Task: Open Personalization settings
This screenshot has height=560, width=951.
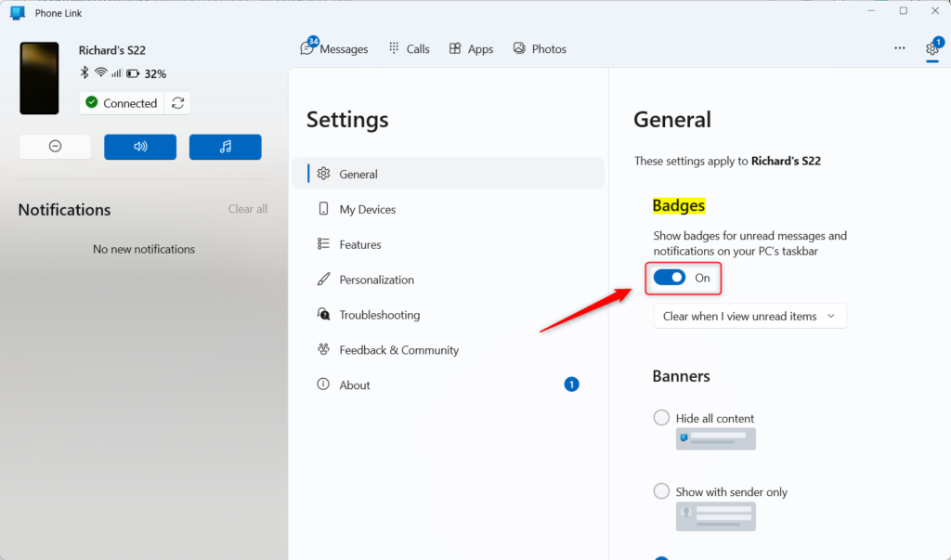Action: [x=449, y=280]
